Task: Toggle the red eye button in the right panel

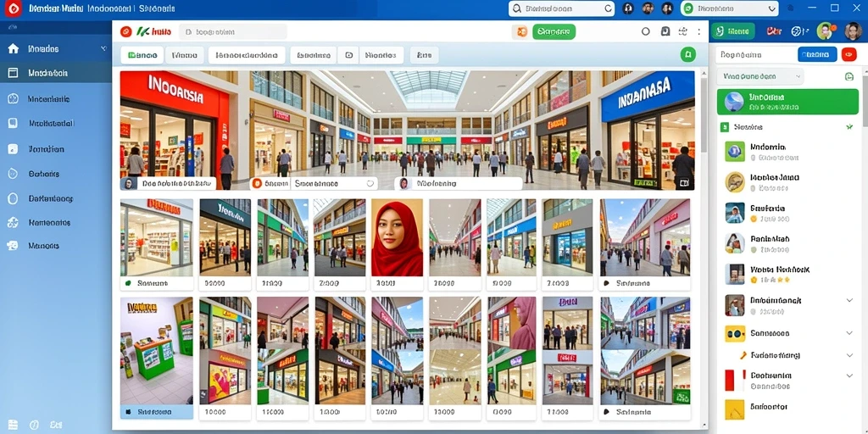Action: [x=849, y=54]
